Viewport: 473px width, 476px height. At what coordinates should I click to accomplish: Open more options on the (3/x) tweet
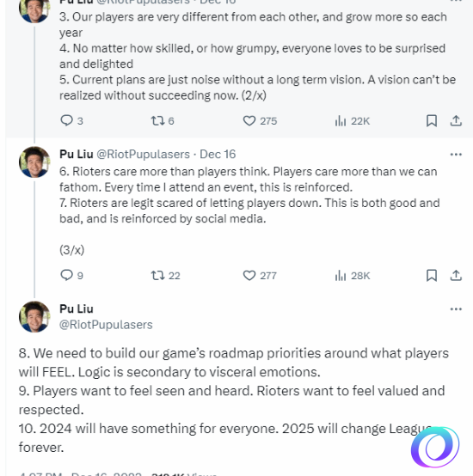pos(456,155)
